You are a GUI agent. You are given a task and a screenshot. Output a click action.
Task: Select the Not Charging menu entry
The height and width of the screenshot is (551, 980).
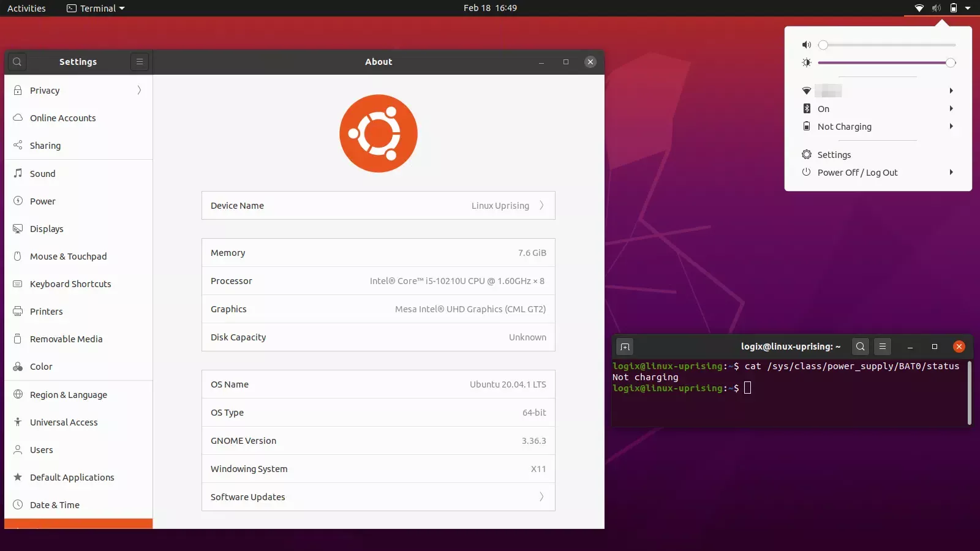[x=878, y=126]
